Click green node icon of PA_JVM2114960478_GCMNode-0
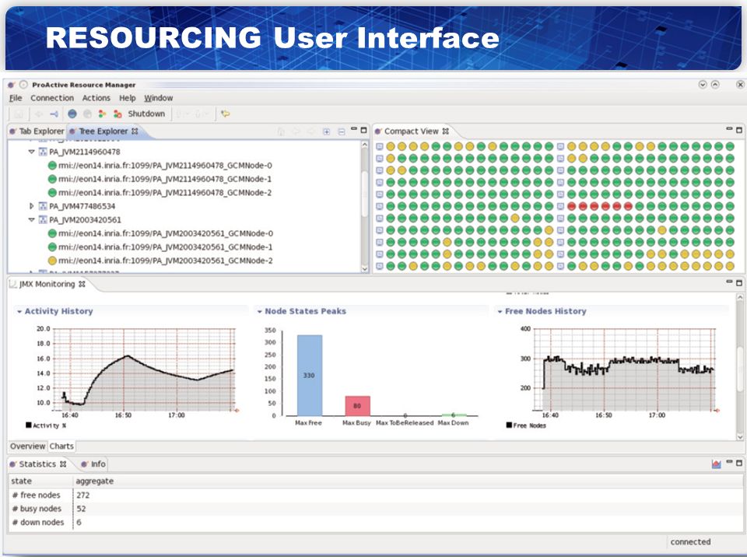The image size is (747, 560). (x=52, y=165)
